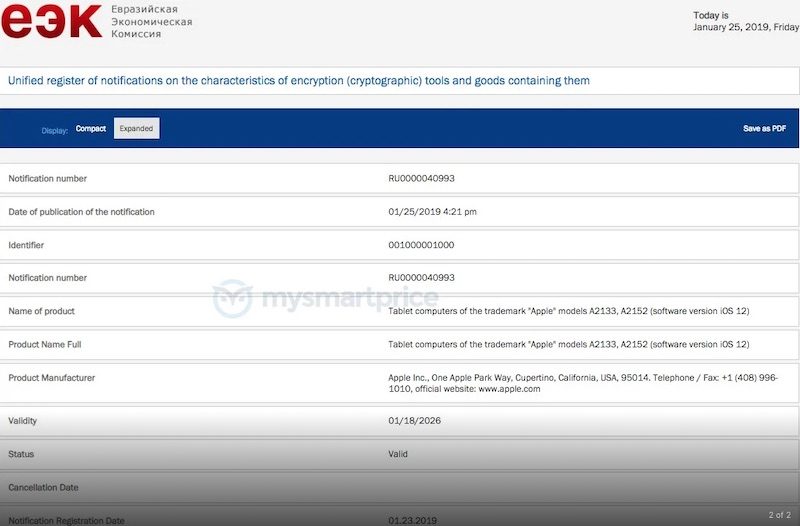Click the registration date '01.23.2019'

point(412,521)
